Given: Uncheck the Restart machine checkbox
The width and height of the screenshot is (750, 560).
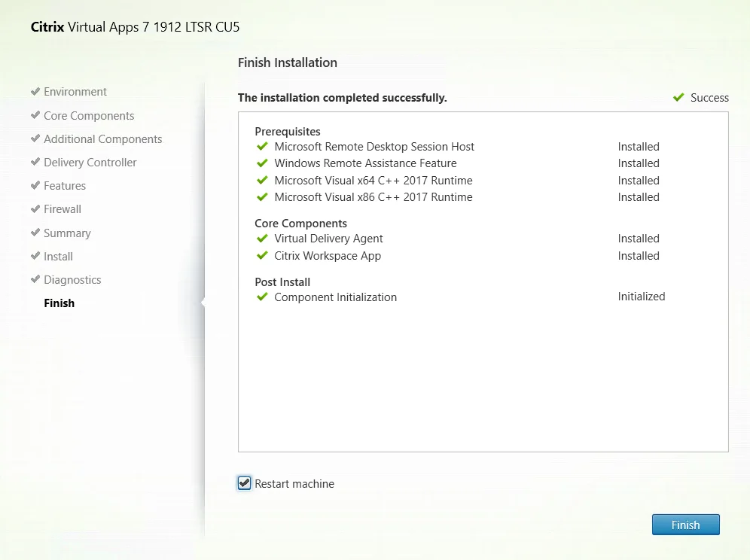Looking at the screenshot, I should (244, 483).
